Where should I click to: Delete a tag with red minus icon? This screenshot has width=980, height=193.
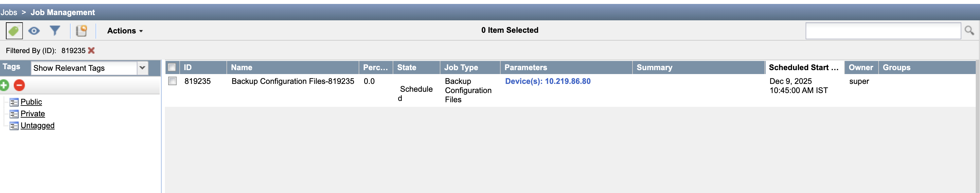click(x=19, y=85)
